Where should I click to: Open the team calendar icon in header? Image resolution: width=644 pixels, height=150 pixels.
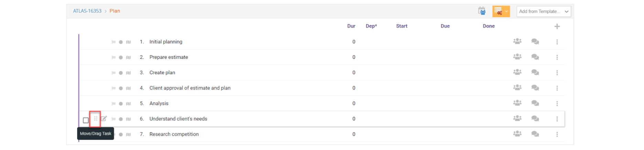[482, 11]
